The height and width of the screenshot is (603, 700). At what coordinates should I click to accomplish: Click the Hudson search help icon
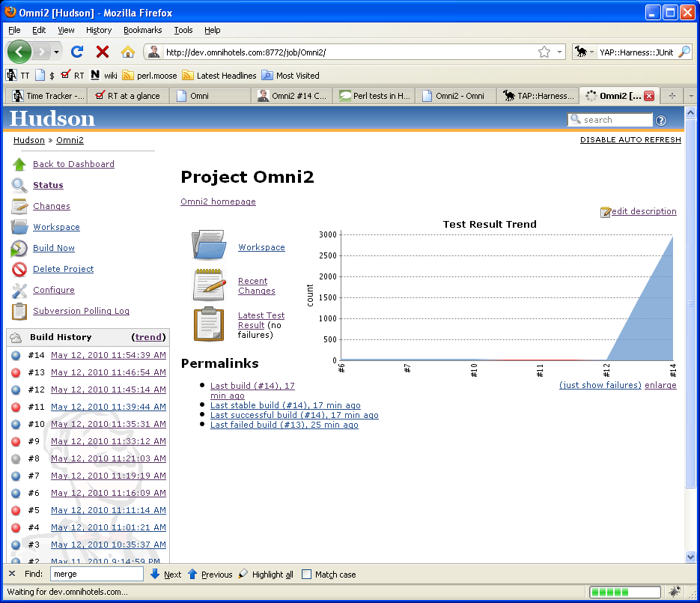tap(661, 120)
